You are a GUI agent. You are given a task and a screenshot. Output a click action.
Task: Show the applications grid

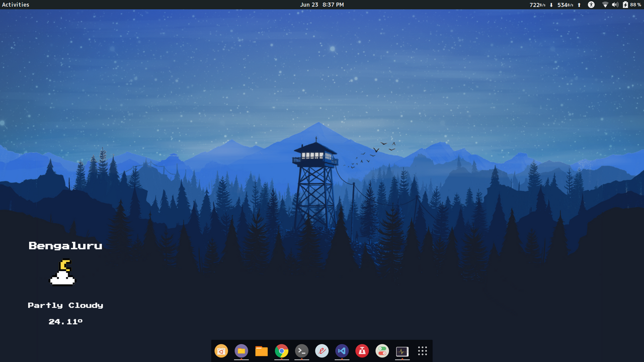tap(423, 351)
